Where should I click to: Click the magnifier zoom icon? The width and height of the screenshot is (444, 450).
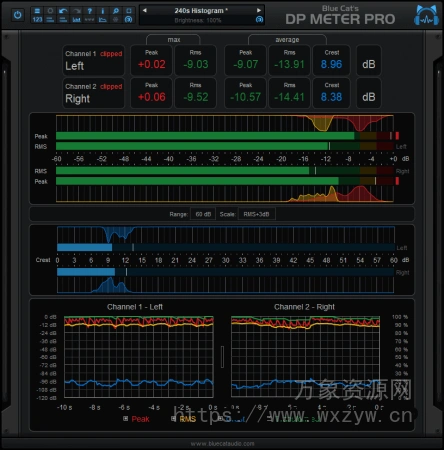point(116,11)
